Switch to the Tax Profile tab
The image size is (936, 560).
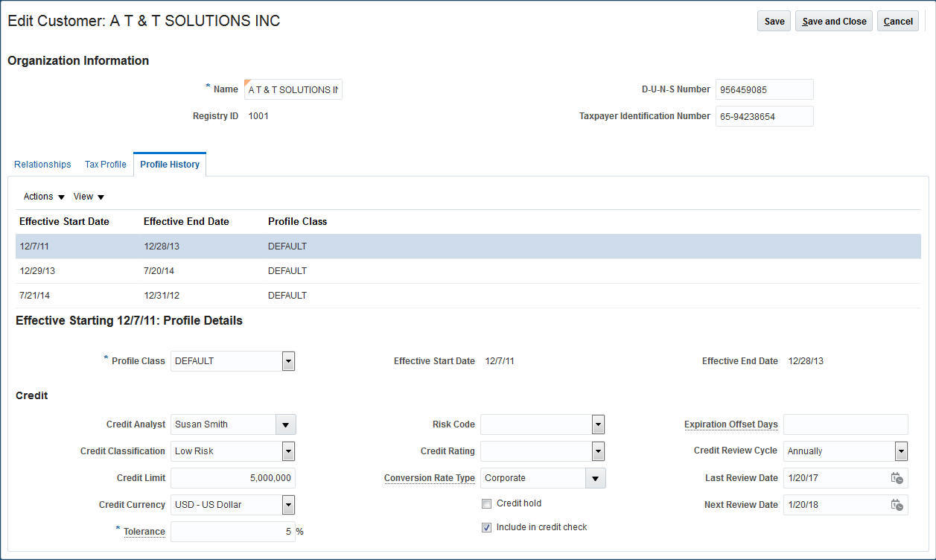click(106, 165)
